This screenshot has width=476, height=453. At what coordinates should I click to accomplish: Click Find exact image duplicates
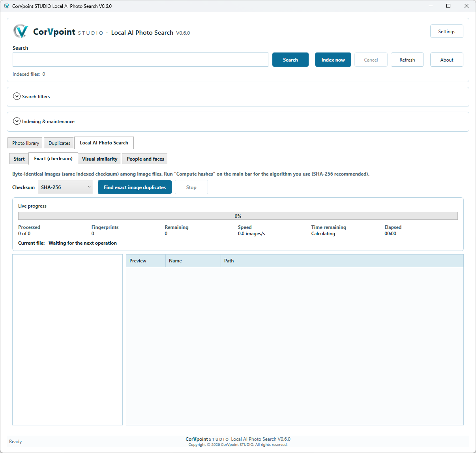pos(135,187)
